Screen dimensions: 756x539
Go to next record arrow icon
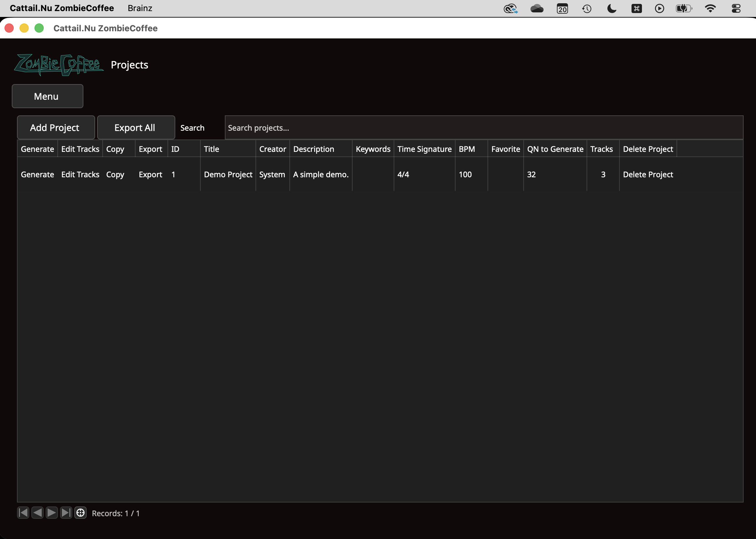tap(52, 513)
